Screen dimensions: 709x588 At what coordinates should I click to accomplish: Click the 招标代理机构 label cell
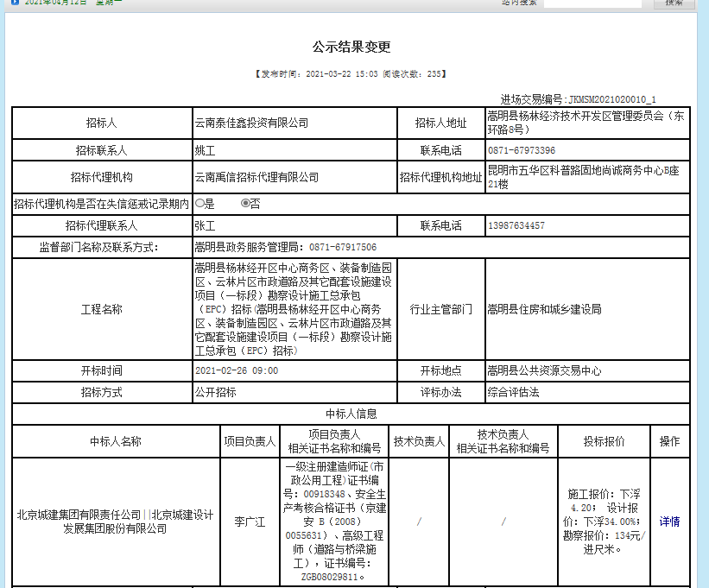coord(102,177)
